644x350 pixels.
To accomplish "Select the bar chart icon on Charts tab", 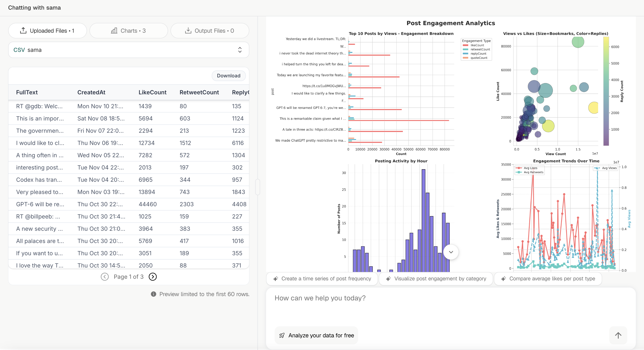I will 114,30.
